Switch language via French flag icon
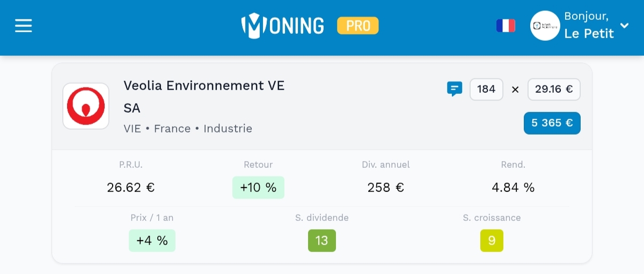 pos(506,26)
